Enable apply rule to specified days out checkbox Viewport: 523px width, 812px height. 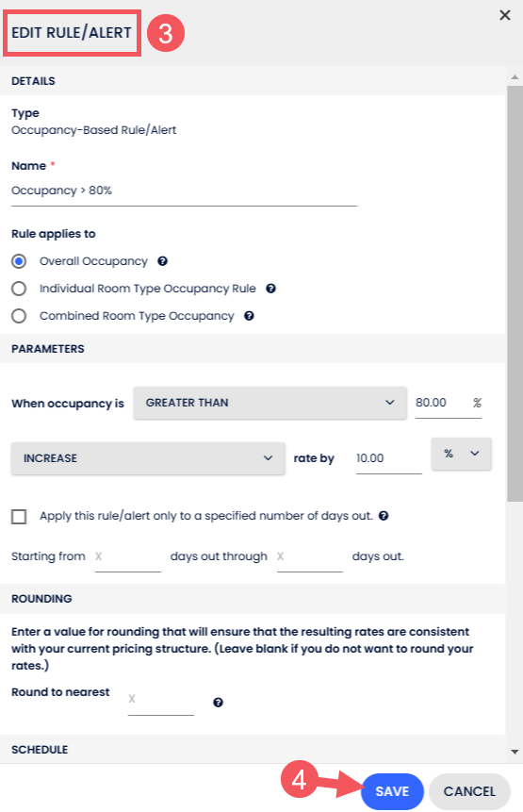tap(19, 516)
